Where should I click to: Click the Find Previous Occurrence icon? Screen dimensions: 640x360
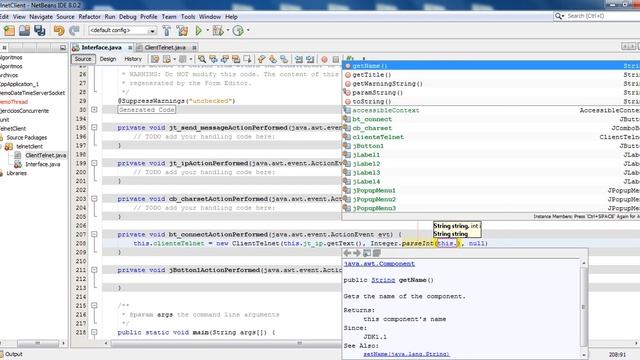click(x=213, y=59)
